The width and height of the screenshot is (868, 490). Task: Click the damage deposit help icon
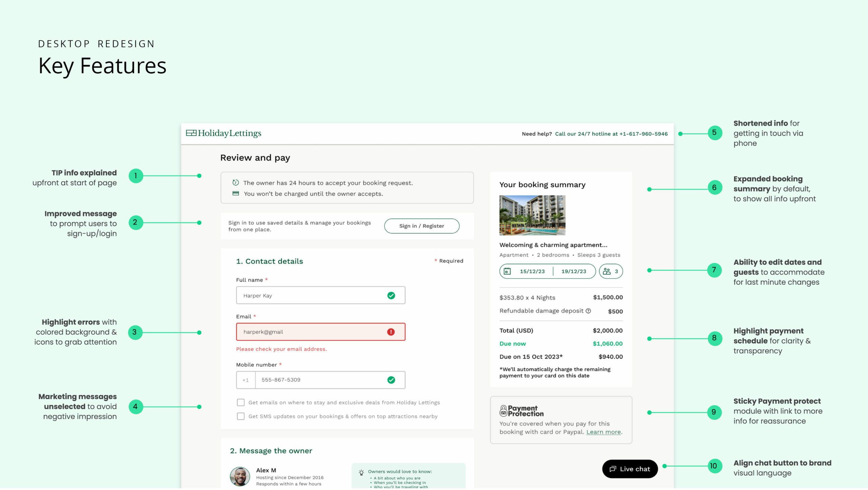(x=588, y=311)
